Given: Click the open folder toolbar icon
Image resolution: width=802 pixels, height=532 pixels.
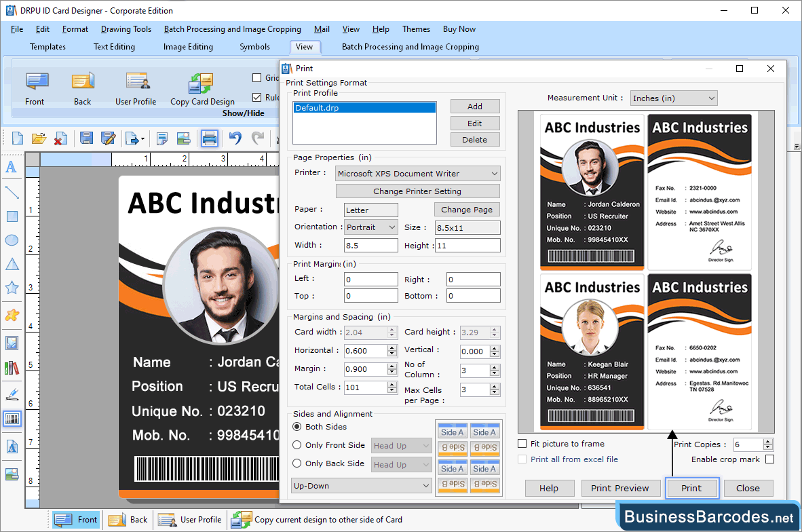Looking at the screenshot, I should (x=39, y=138).
